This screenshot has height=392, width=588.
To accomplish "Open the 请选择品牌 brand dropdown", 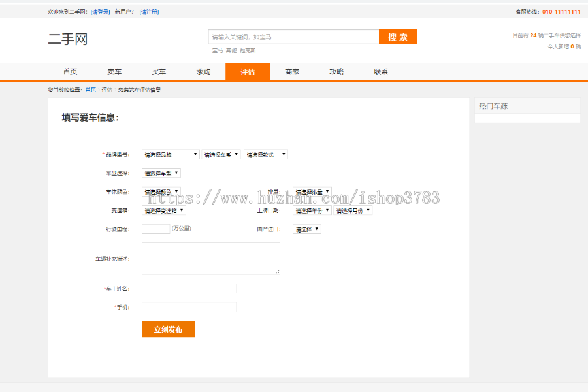I will 169,154.
